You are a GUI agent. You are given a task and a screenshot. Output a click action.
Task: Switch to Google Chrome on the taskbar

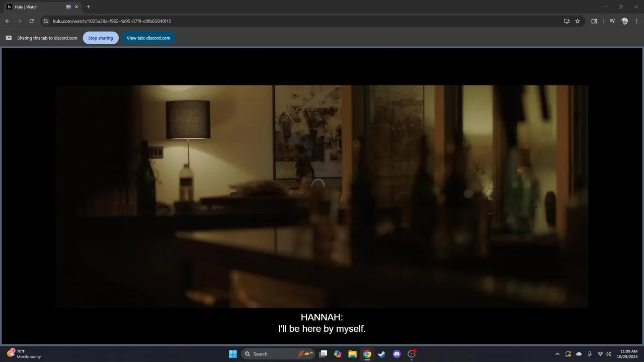click(367, 354)
